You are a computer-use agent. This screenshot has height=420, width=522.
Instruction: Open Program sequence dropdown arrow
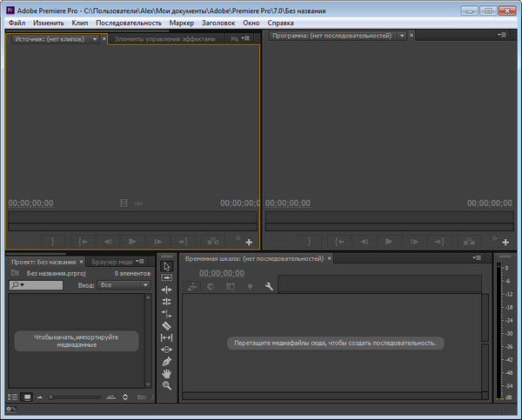click(402, 36)
